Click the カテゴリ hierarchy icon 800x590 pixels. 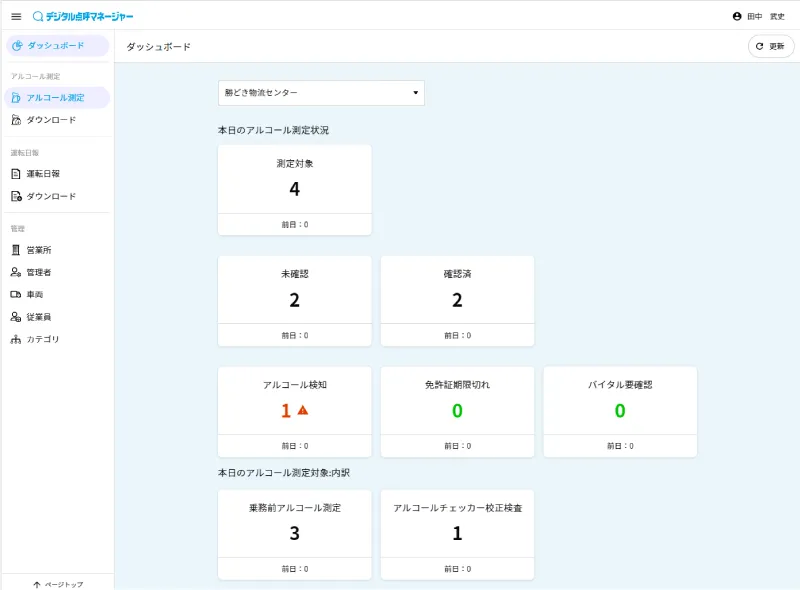click(16, 339)
